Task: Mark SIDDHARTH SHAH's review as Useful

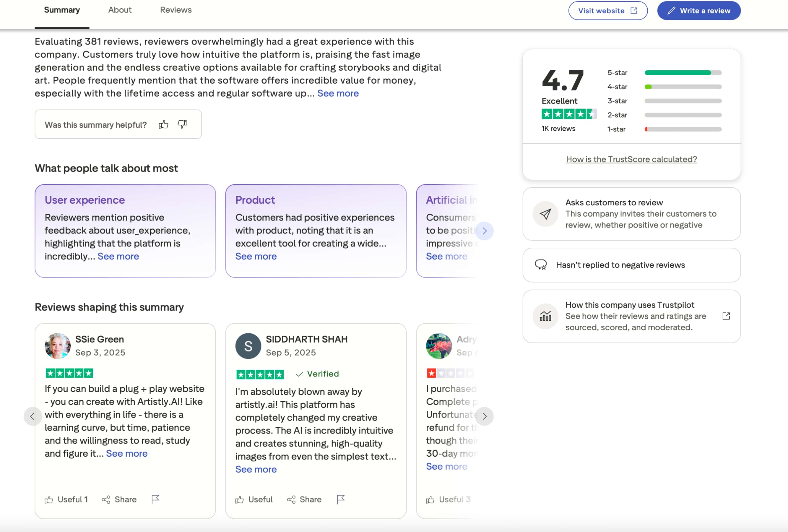Action: coord(254,499)
